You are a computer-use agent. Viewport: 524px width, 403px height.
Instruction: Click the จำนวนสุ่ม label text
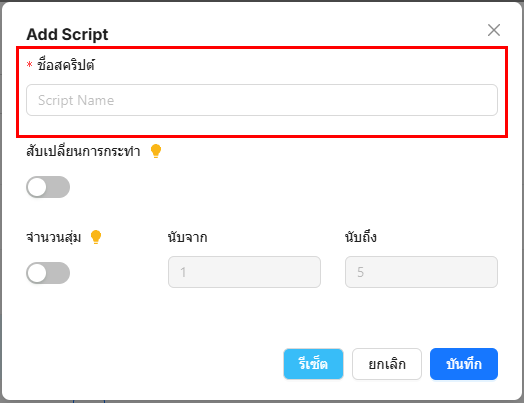pyautogui.click(x=54, y=237)
